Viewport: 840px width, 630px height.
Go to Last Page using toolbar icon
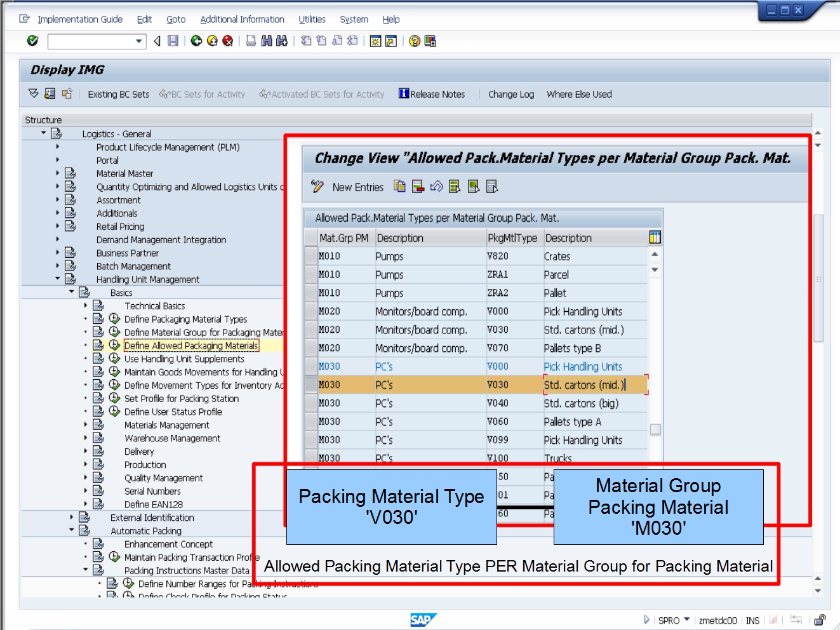point(352,41)
